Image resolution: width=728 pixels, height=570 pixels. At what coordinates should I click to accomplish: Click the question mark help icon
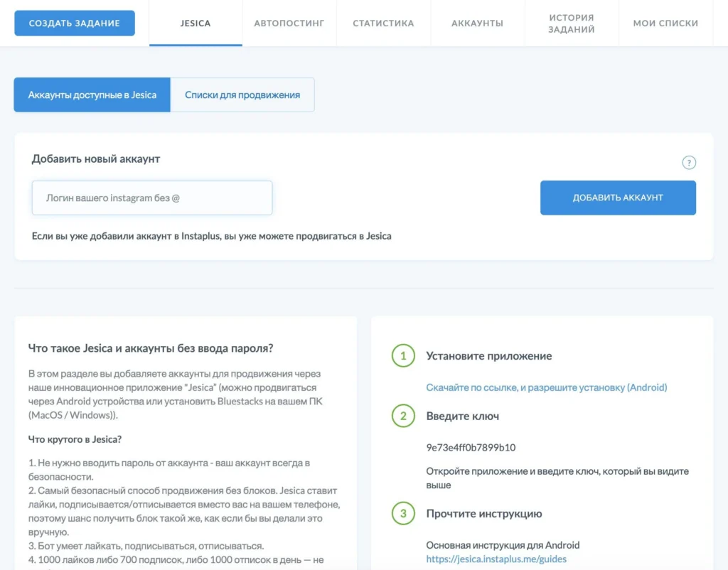[688, 163]
